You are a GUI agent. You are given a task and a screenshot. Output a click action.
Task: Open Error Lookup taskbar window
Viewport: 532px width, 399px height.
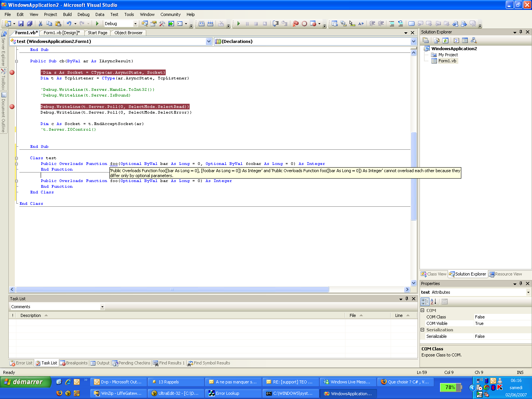(233, 393)
